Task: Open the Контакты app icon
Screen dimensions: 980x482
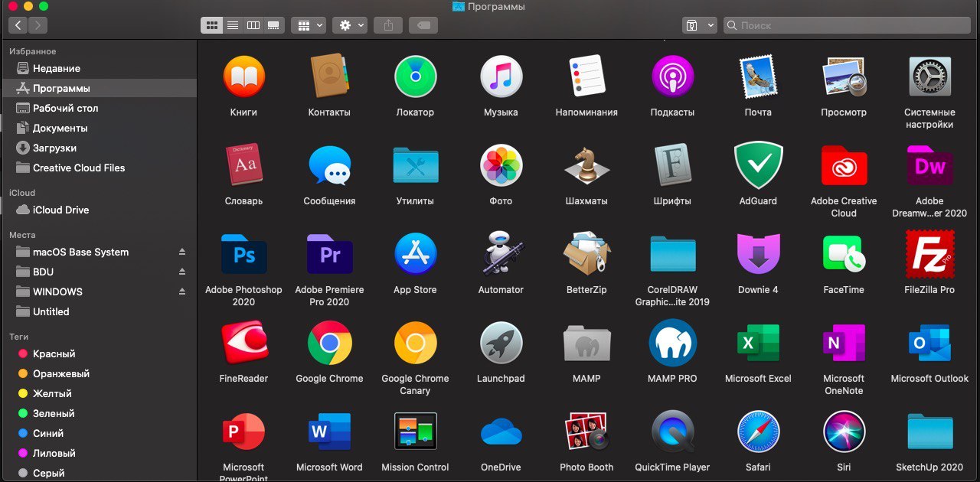Action: pyautogui.click(x=329, y=77)
